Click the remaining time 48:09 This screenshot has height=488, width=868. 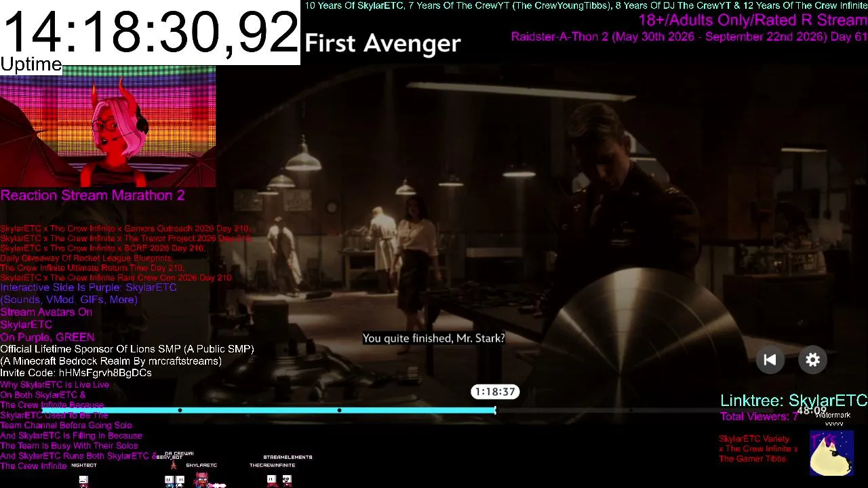812,410
